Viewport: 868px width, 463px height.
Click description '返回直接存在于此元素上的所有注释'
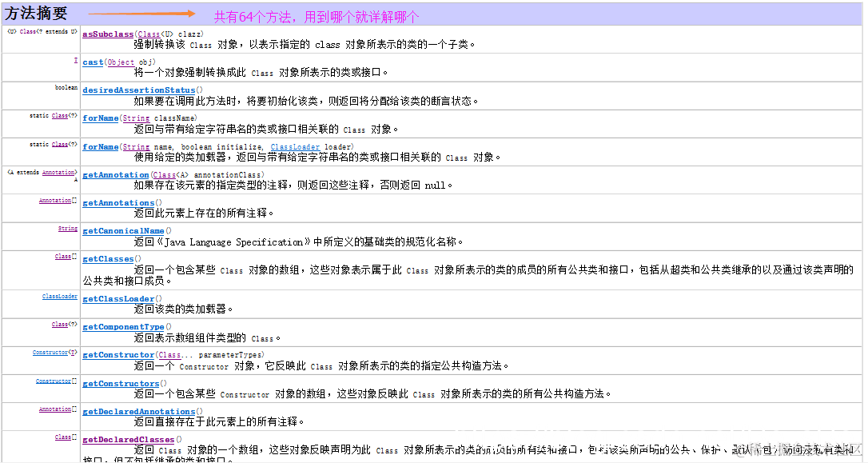click(219, 422)
